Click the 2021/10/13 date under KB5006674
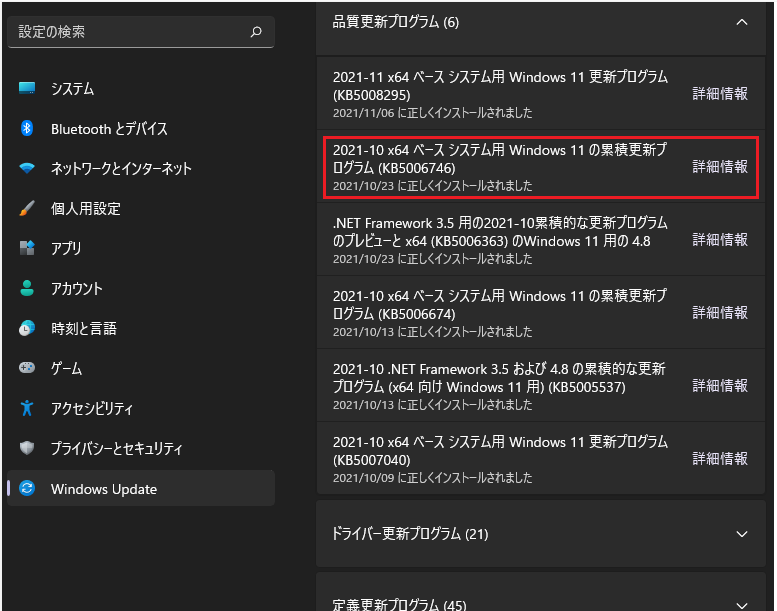777x611 pixels. point(433,332)
